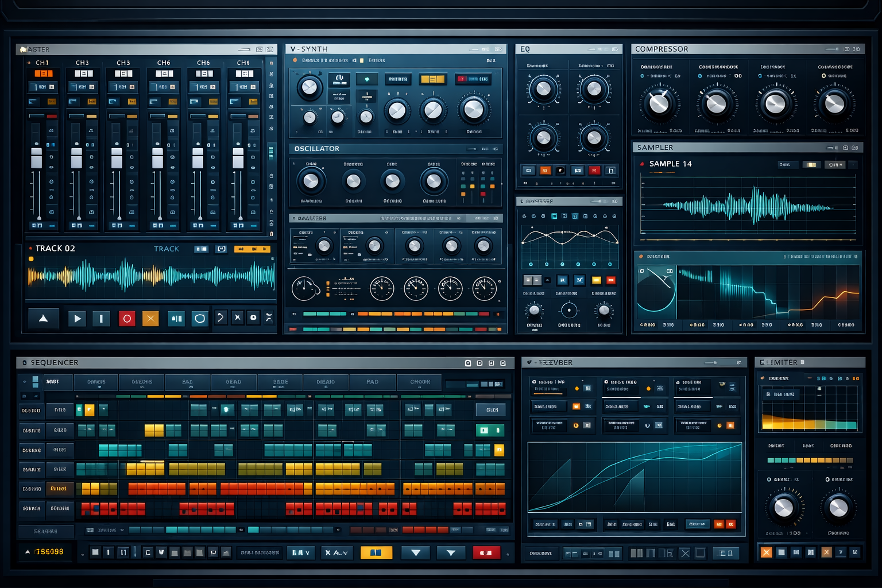
Task: Open first down-arrow dropdown in Sequencer bottom bar
Action: tap(416, 552)
